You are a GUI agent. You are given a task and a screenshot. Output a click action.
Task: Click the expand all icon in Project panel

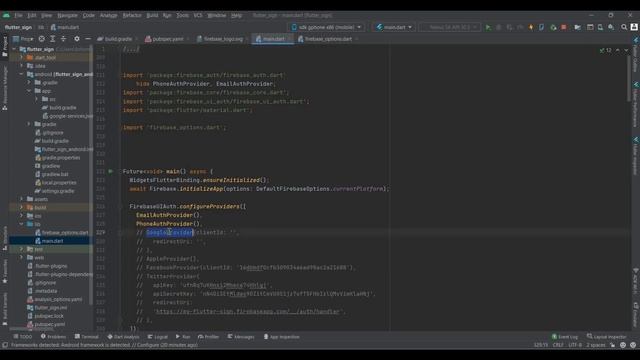click(x=52, y=39)
